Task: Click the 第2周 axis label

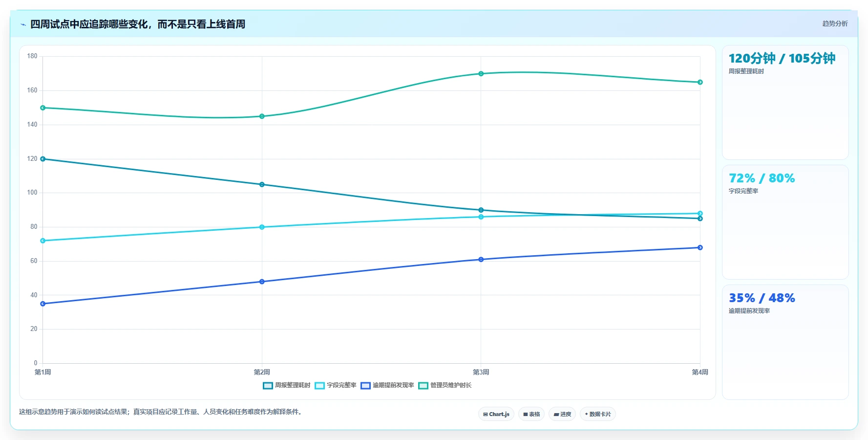Action: (262, 372)
